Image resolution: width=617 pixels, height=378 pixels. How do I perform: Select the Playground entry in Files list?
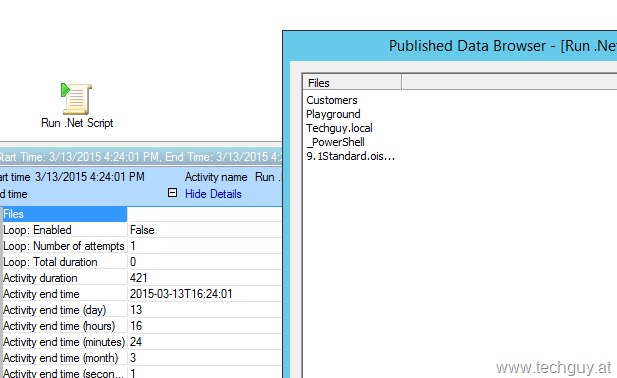333,114
